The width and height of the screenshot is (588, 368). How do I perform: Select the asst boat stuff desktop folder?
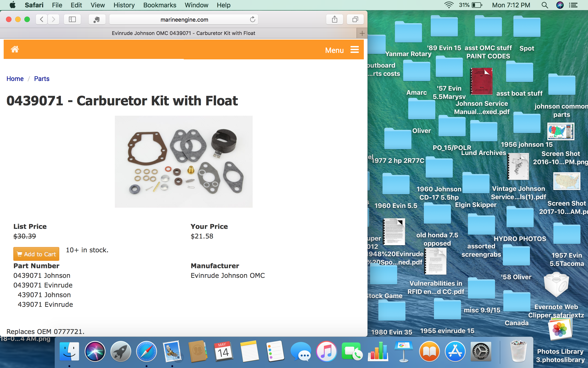tap(520, 71)
